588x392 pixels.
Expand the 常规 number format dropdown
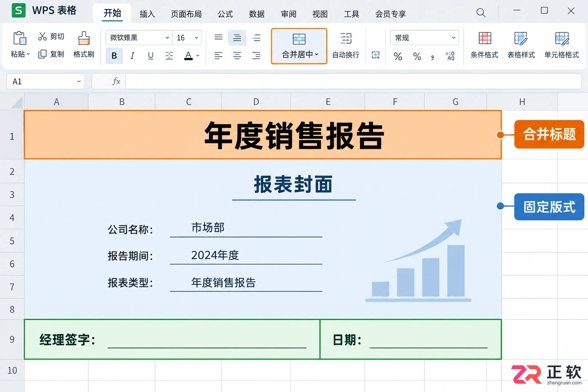click(424, 38)
